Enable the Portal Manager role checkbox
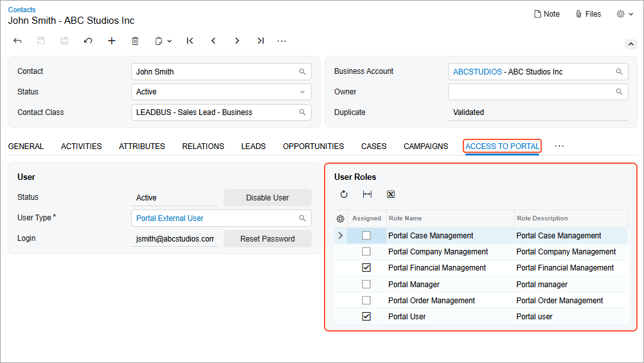The image size is (644, 363). tap(366, 284)
